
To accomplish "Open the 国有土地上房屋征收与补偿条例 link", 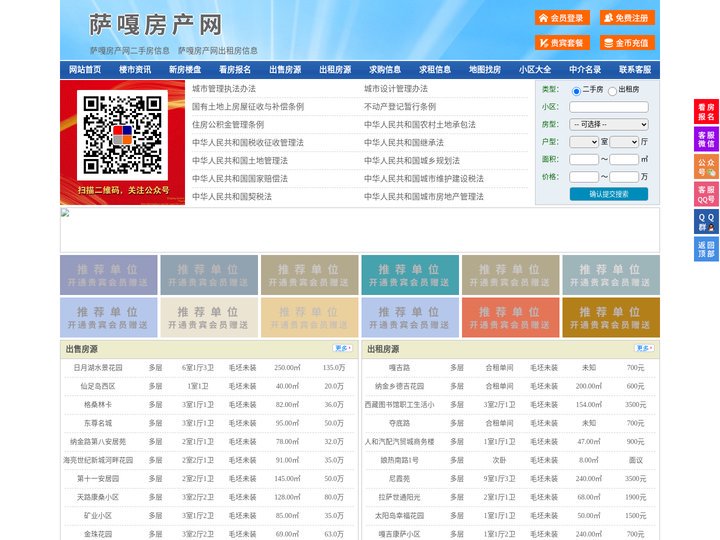I will point(248,107).
